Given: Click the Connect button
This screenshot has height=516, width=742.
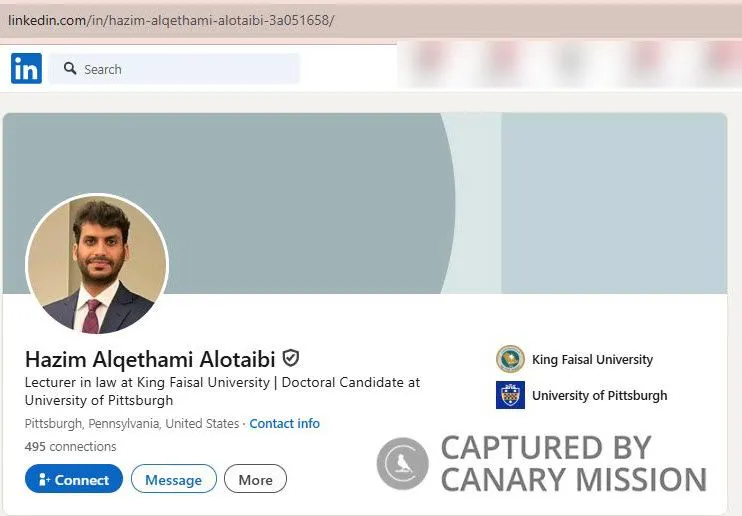Looking at the screenshot, I should 74,479.
